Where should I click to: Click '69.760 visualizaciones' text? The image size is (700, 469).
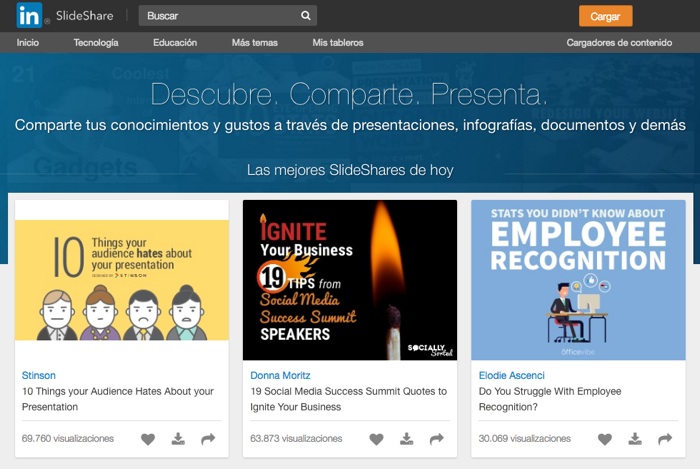[68, 438]
